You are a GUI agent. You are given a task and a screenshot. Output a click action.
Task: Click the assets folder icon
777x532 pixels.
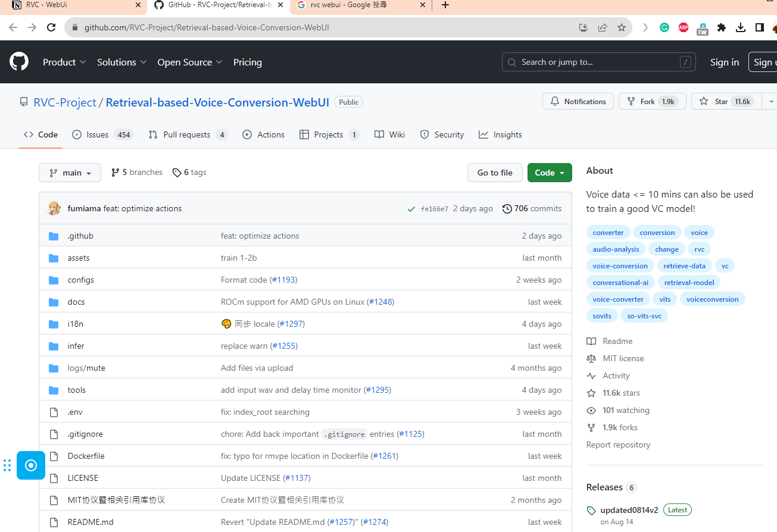pyautogui.click(x=54, y=258)
